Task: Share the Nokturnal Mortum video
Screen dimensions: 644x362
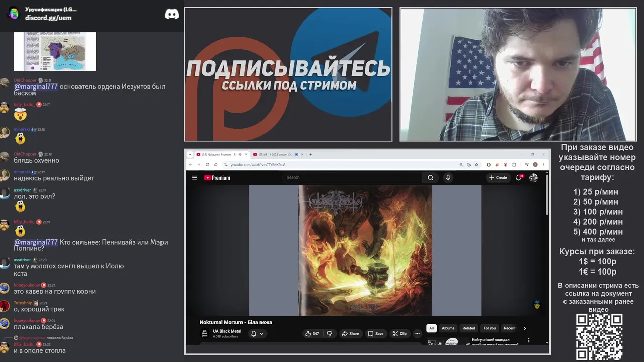Action: (x=350, y=333)
